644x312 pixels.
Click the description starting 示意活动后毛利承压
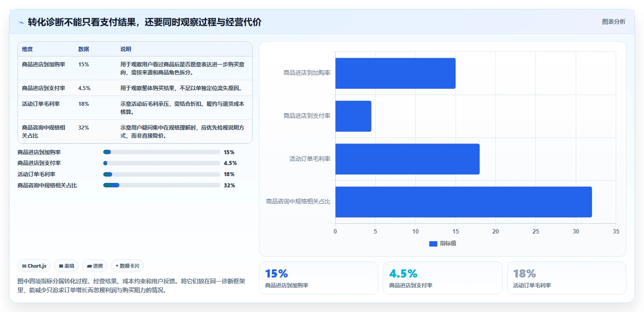pos(182,108)
